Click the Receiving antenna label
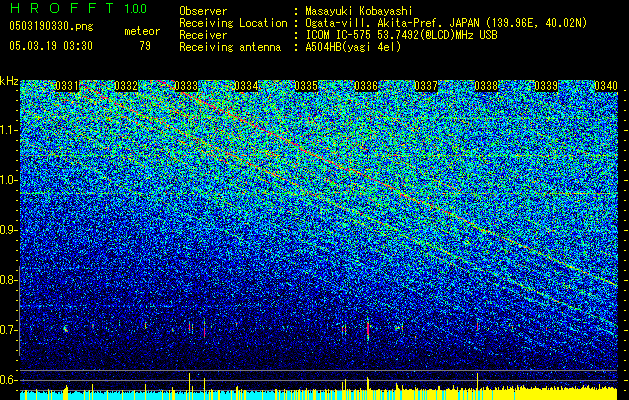 230,47
